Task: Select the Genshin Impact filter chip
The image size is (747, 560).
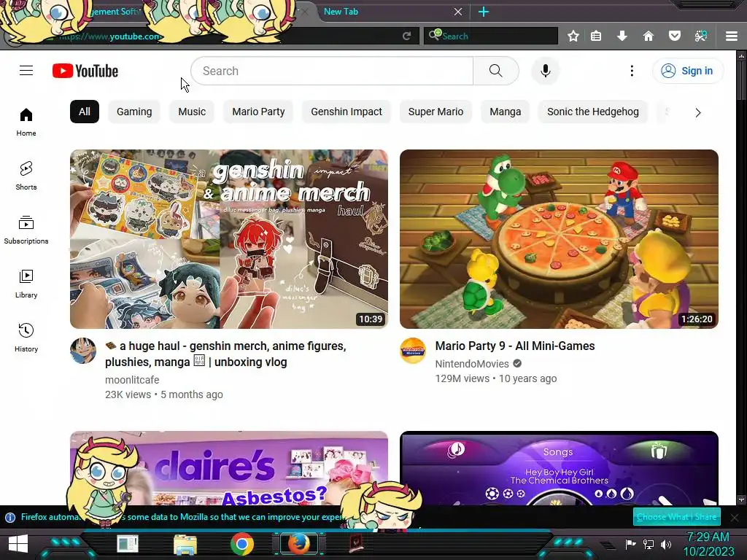Action: [347, 112]
